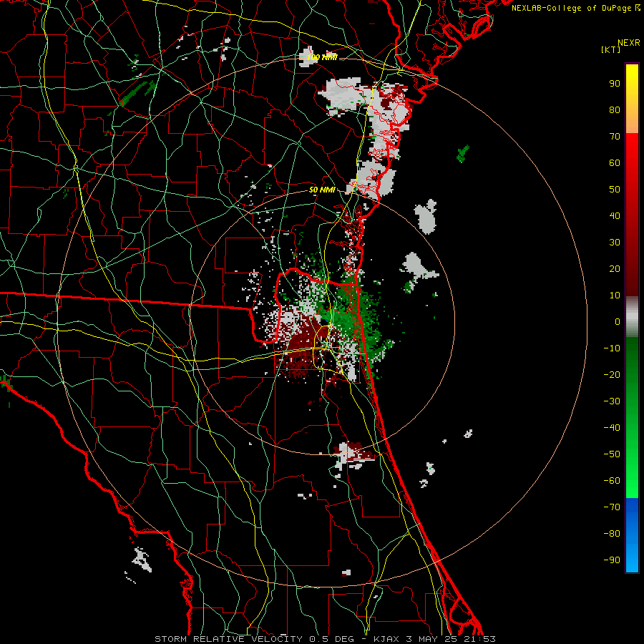
Task: Click the positive '20' velocity scale value
Action: click(x=615, y=269)
